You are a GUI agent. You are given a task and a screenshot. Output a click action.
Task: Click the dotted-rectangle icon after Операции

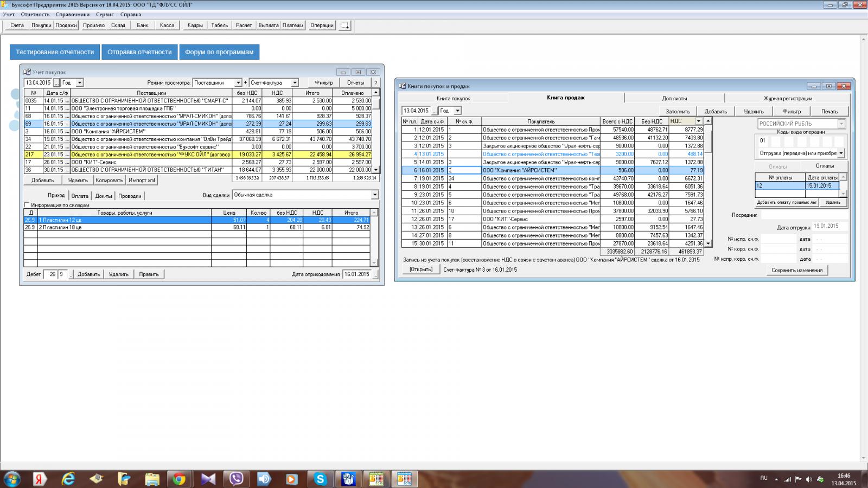click(x=344, y=25)
